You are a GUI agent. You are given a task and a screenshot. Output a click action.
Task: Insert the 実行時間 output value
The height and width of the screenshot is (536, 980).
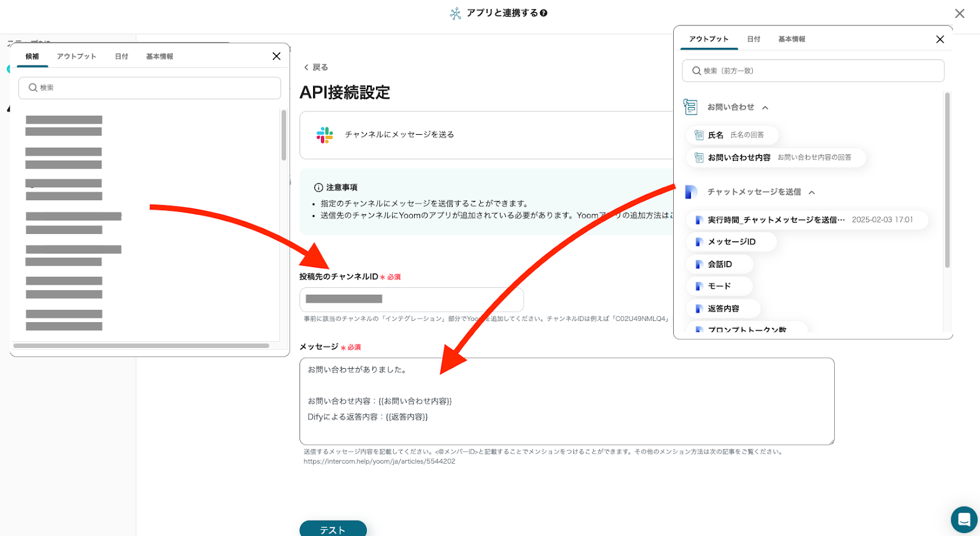(807, 220)
